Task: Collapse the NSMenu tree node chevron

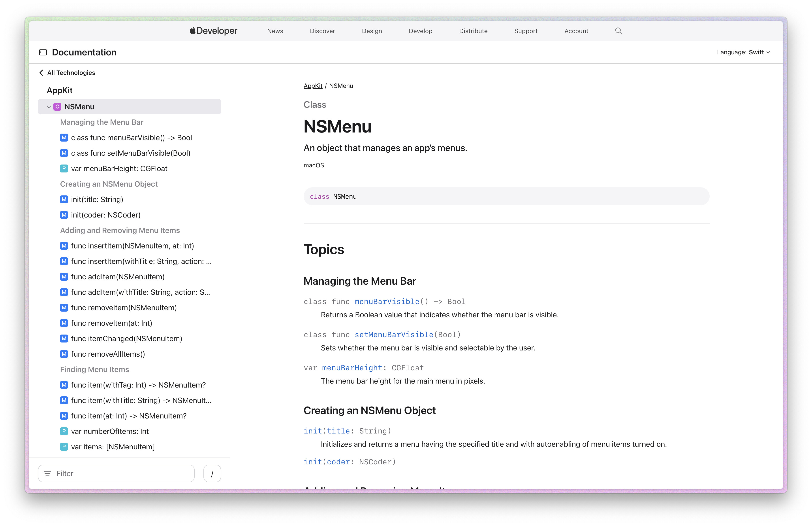Action: coord(49,107)
